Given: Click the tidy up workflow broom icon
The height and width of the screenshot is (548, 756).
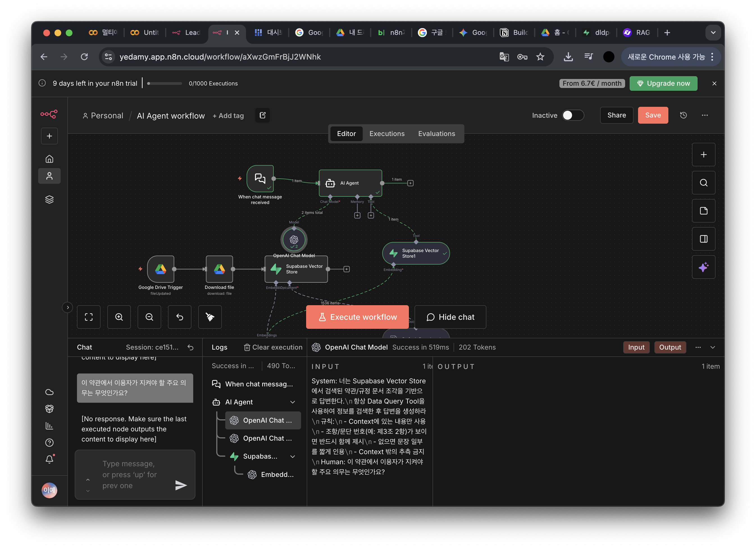Looking at the screenshot, I should tap(210, 317).
